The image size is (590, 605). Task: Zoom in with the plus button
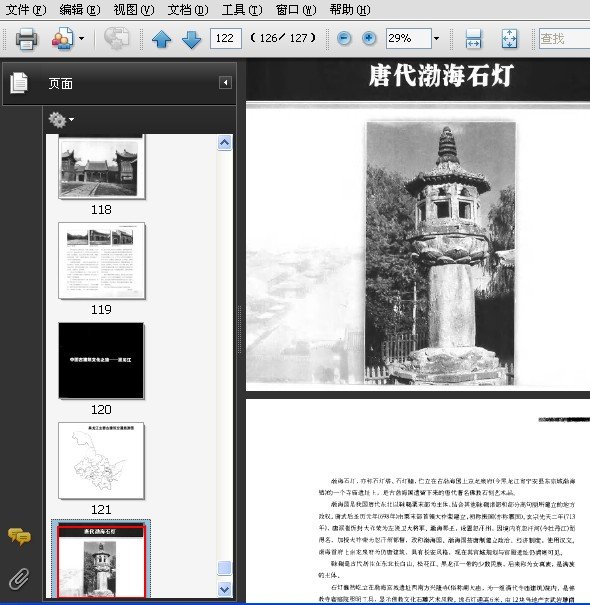(369, 38)
